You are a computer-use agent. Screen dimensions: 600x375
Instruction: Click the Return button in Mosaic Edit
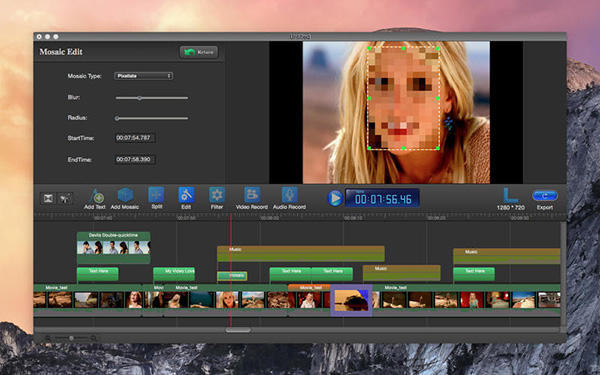[x=199, y=52]
